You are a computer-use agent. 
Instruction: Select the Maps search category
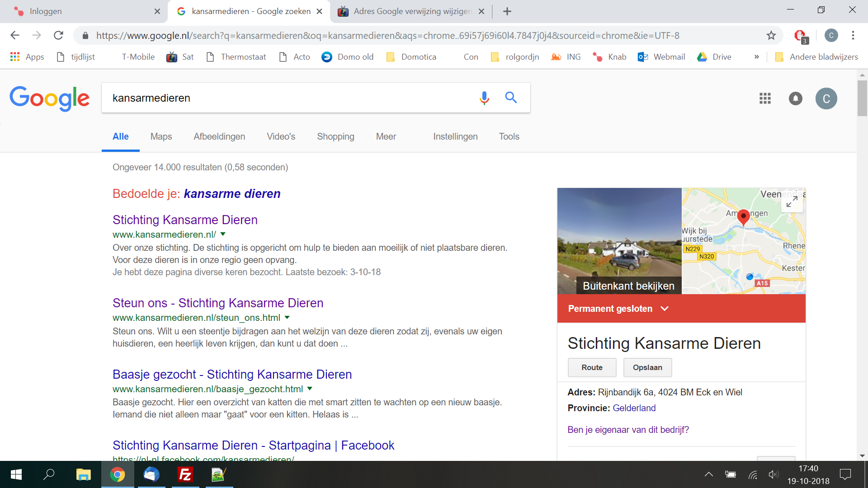[x=161, y=136]
